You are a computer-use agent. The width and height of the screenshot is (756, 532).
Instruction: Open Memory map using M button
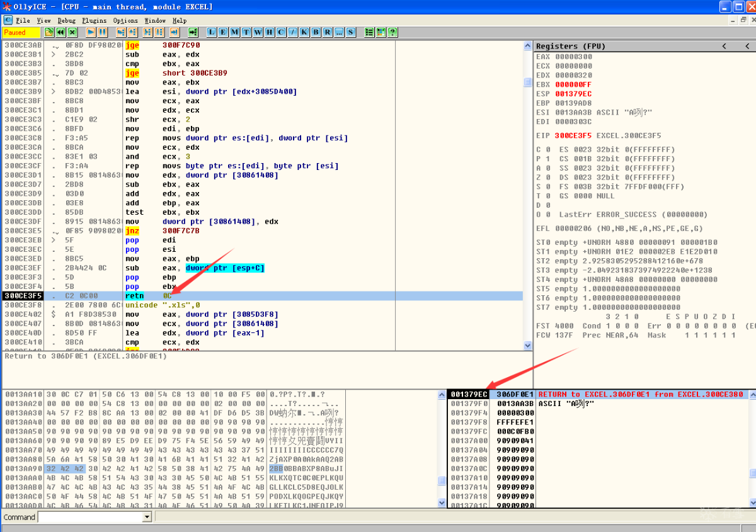234,32
